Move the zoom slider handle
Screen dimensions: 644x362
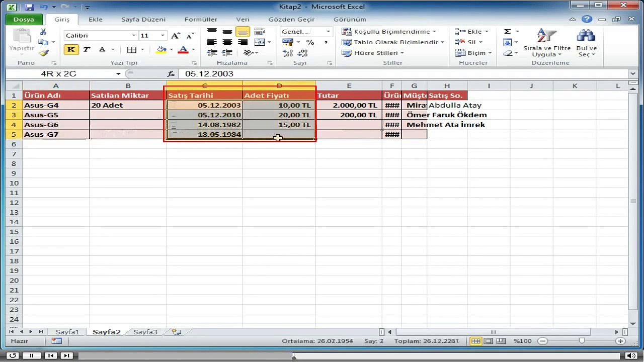tap(582, 341)
